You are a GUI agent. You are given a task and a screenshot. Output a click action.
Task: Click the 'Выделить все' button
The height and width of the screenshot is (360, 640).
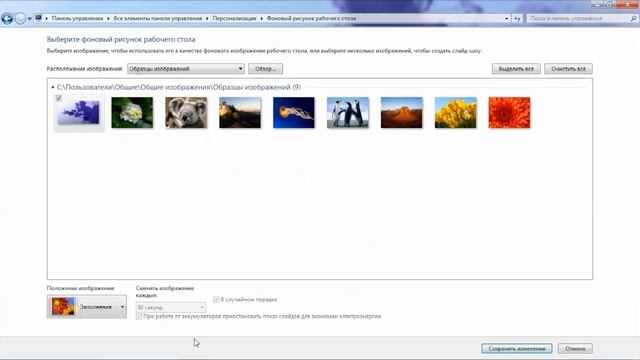click(x=516, y=69)
